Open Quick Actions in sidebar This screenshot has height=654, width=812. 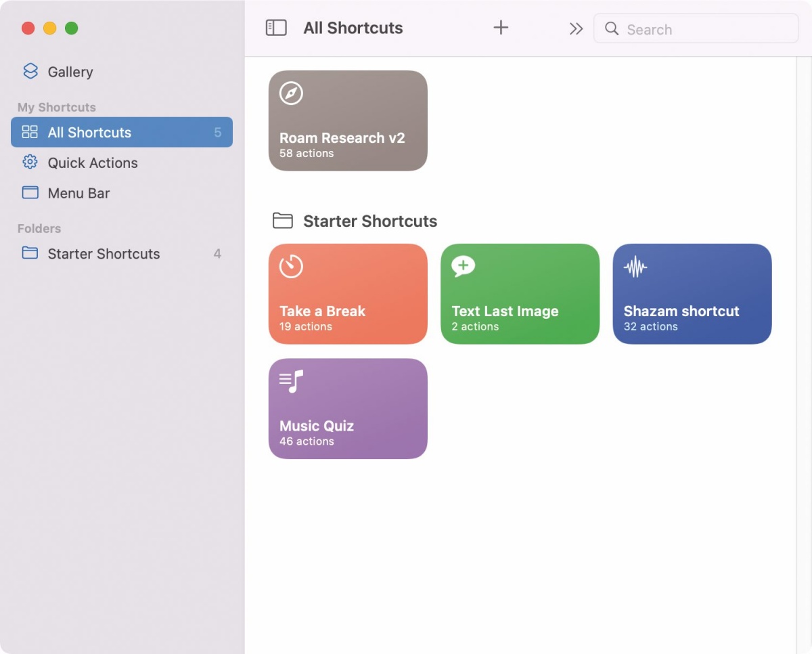[122, 162]
